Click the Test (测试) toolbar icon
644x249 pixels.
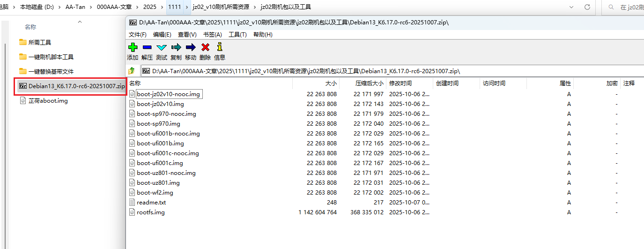click(x=162, y=47)
